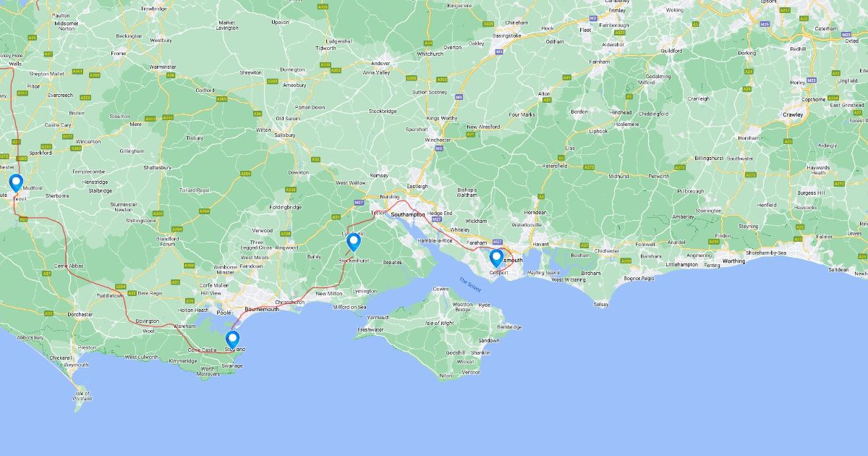Click the Winchester city label
The height and width of the screenshot is (456, 868).
(x=438, y=140)
